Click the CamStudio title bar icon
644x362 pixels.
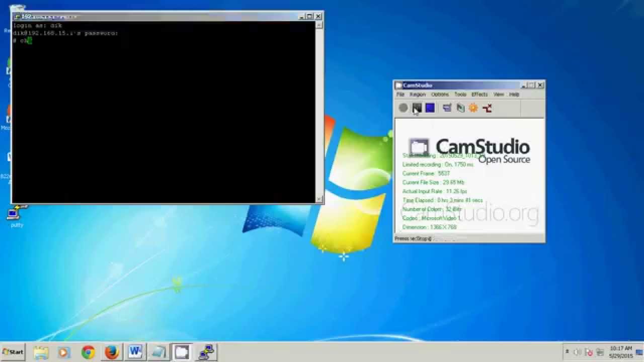(398, 85)
